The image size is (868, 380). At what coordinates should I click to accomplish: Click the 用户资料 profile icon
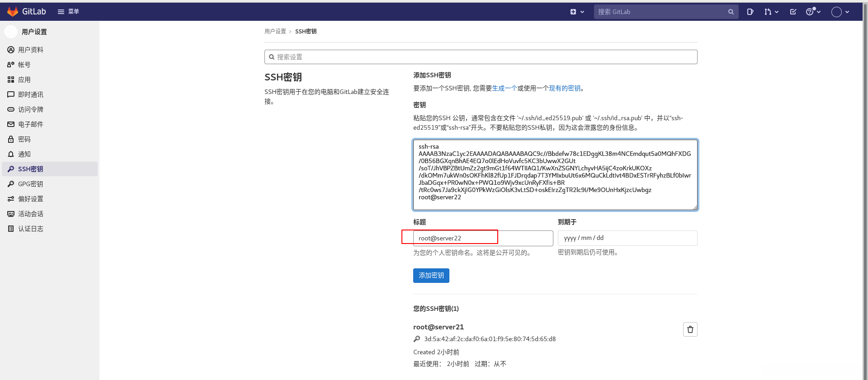[11, 50]
